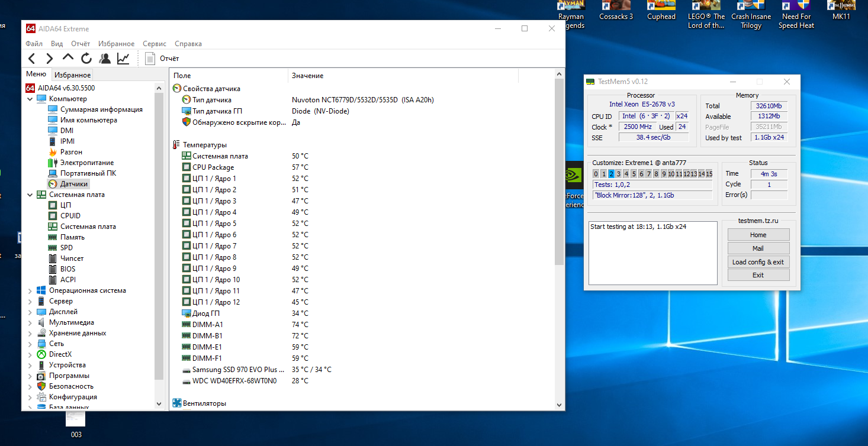Viewport: 868px width, 446px height.
Task: Click the testmem.tz.ru link label
Action: pos(758,221)
